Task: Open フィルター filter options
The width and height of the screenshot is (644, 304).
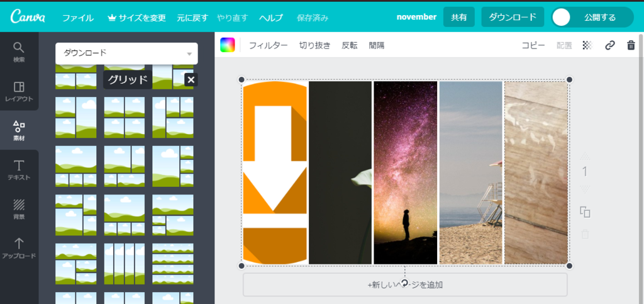Action: [268, 45]
